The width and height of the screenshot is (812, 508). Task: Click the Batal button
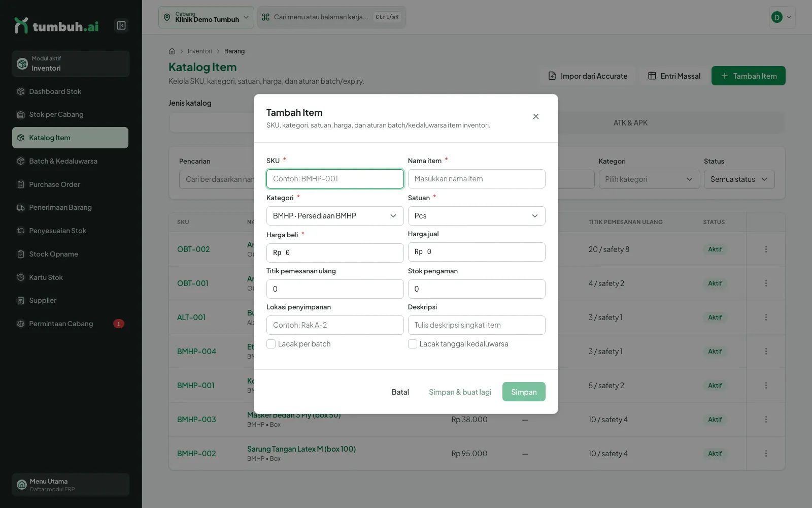click(400, 392)
